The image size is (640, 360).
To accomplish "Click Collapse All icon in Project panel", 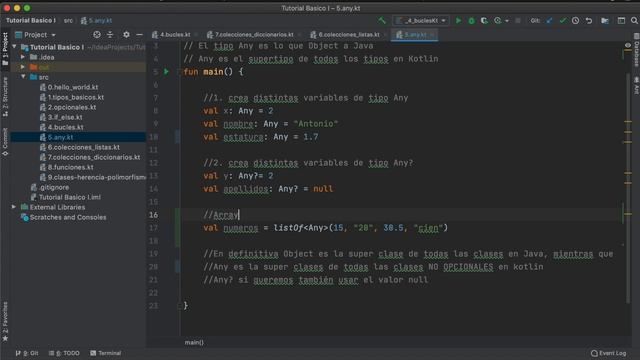I will point(110,35).
